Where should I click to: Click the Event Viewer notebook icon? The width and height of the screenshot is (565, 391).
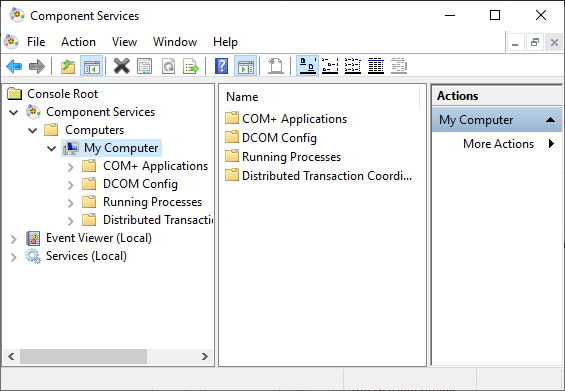[x=33, y=238]
